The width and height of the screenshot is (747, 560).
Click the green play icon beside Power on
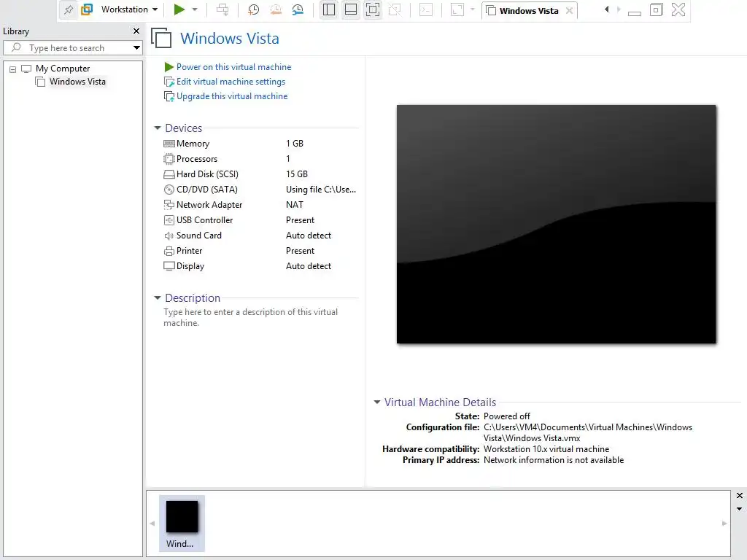click(169, 67)
